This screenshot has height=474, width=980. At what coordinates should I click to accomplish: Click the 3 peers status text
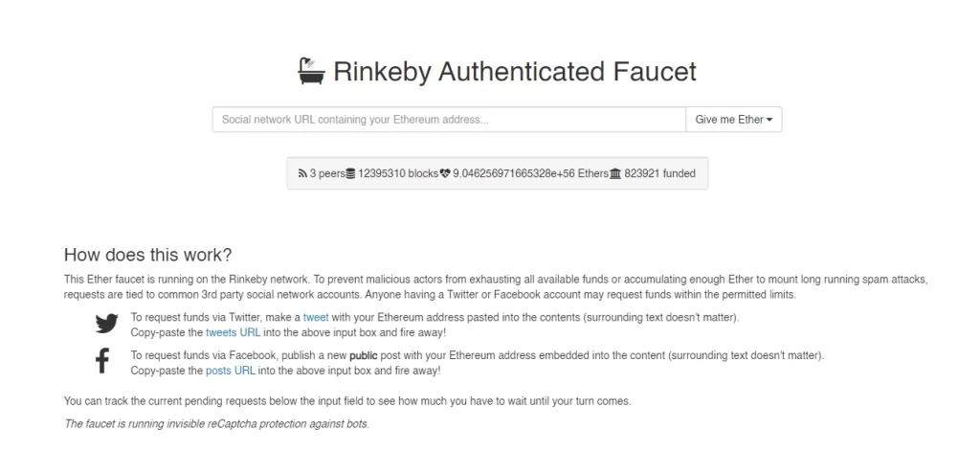pos(327,174)
